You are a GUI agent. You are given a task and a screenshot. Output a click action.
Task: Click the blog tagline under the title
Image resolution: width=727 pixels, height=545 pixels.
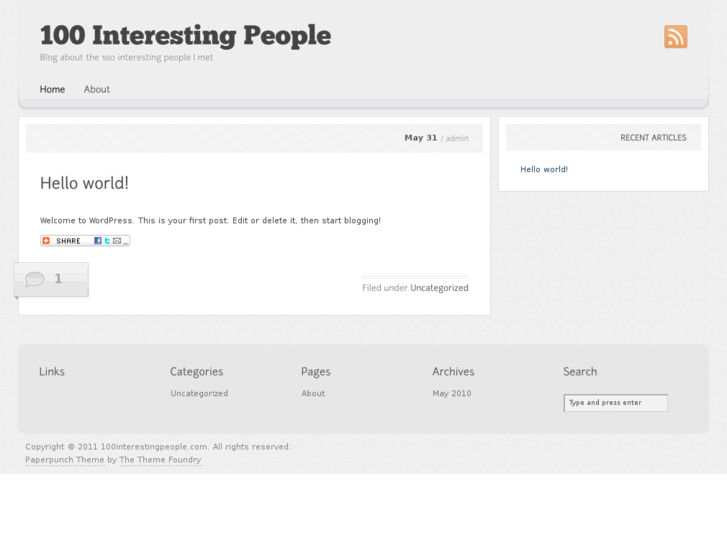coord(126,58)
